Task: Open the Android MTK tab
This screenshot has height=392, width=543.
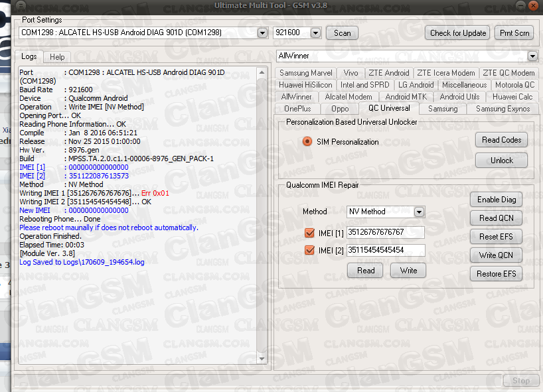Action: [x=406, y=97]
